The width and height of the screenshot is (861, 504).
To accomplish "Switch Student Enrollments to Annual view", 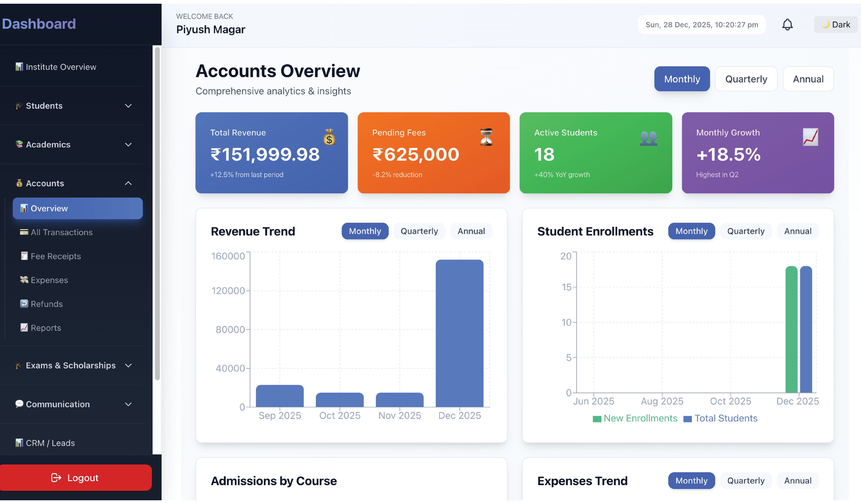I will pos(797,231).
